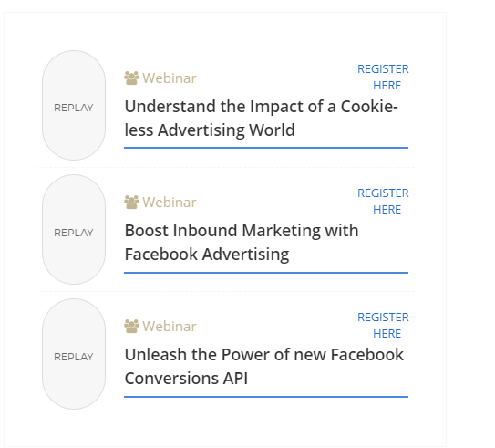The image size is (495, 448).
Task: Click the dashed divider between the first and second webinars
Action: 225,168
